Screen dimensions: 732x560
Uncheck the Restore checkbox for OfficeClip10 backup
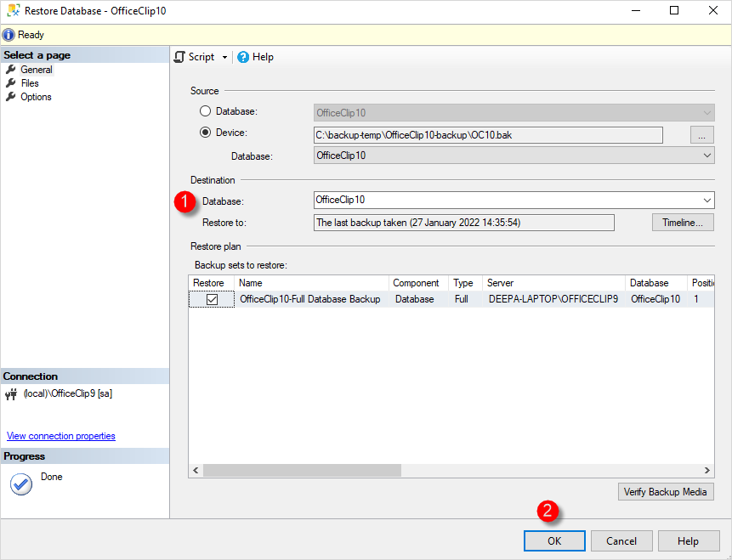[x=212, y=299]
